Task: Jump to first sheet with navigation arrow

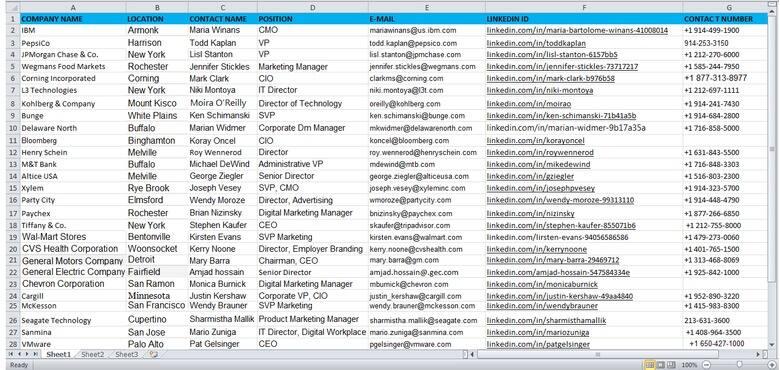Action: (x=11, y=354)
